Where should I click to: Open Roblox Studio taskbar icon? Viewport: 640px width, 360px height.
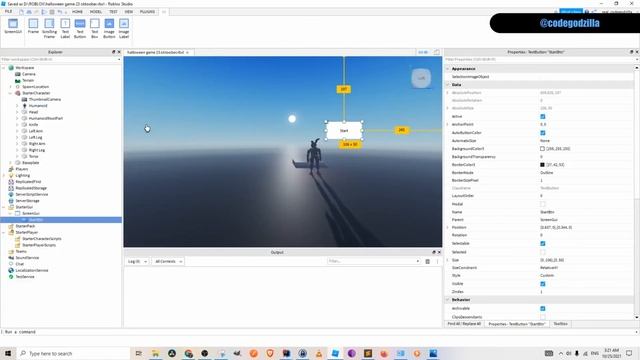coord(335,353)
